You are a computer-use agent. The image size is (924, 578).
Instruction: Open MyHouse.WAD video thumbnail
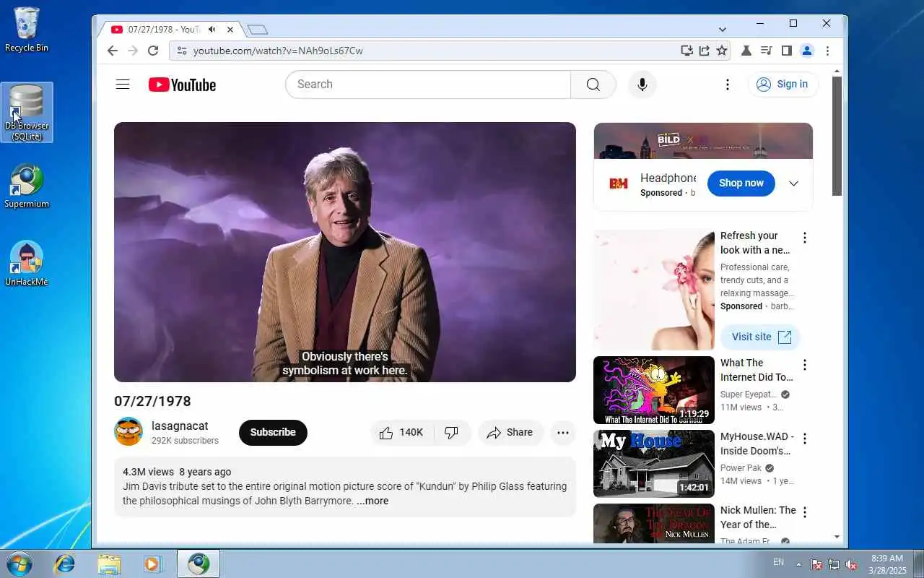pos(654,464)
